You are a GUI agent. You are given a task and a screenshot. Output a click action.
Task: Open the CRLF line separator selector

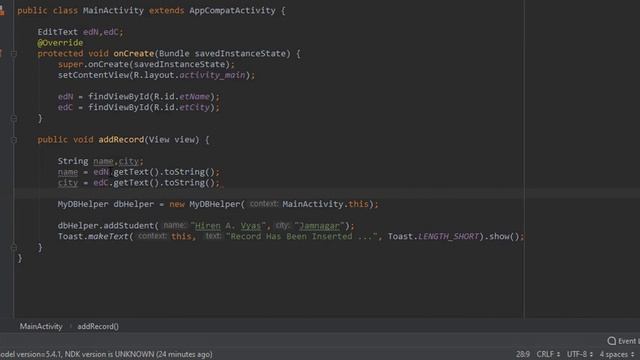tap(548, 354)
